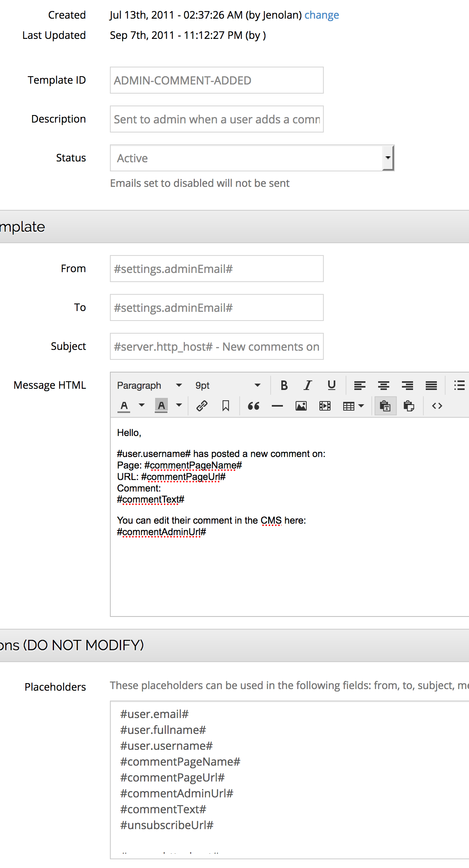Click the insert link icon
Screen dimensions: 469x868
click(x=202, y=406)
